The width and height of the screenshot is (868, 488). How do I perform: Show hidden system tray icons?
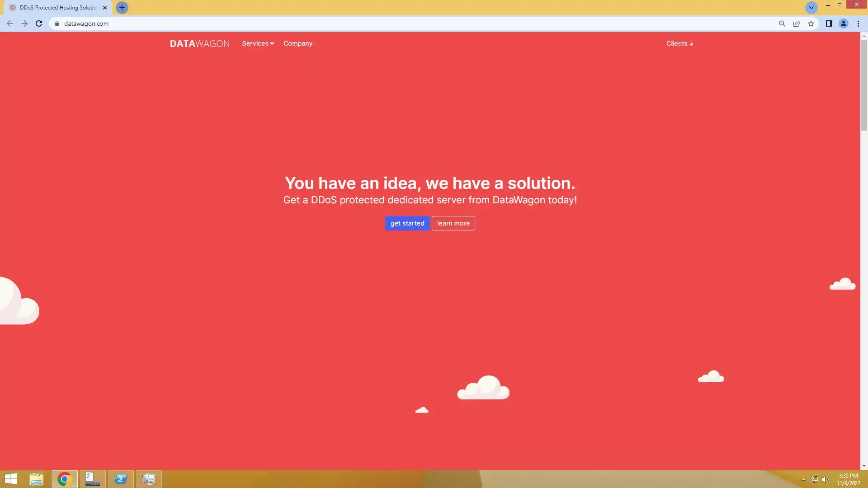[x=803, y=479]
